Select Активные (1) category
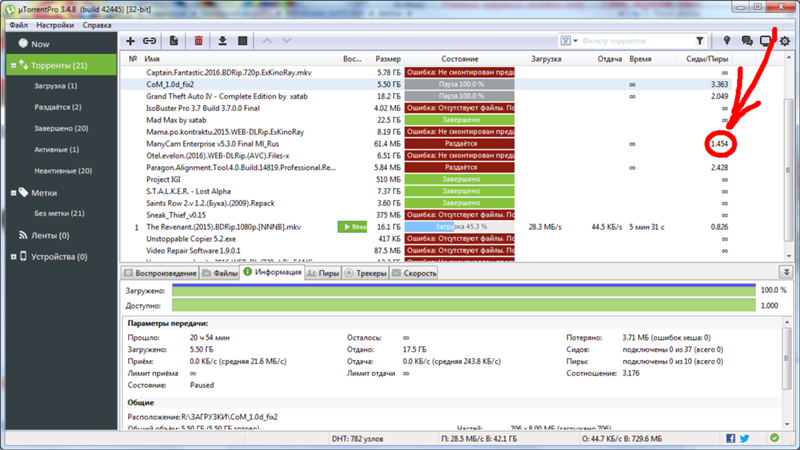 point(57,149)
